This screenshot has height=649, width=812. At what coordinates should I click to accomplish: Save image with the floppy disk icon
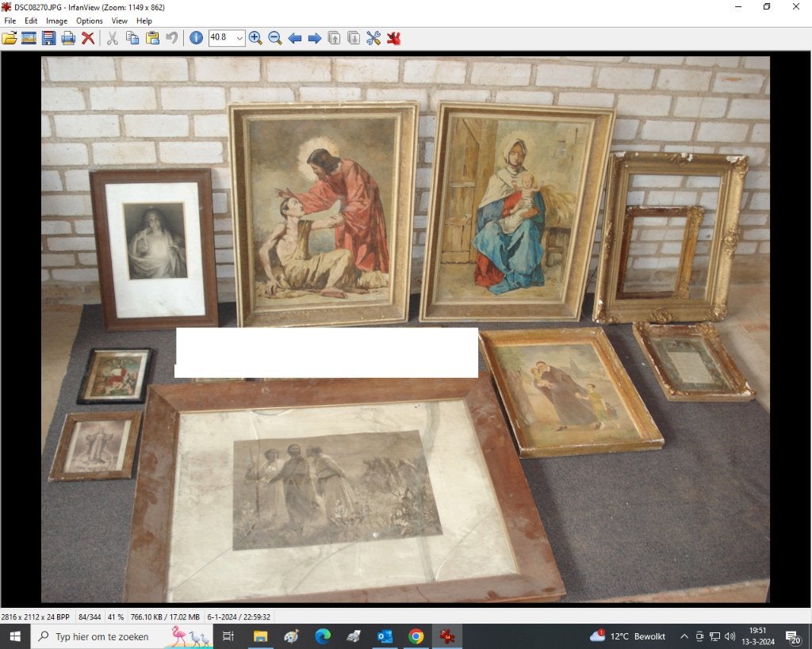click(48, 38)
